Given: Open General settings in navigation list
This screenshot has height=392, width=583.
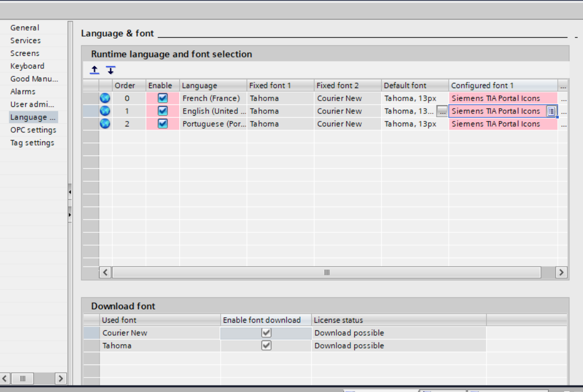Looking at the screenshot, I should point(25,27).
